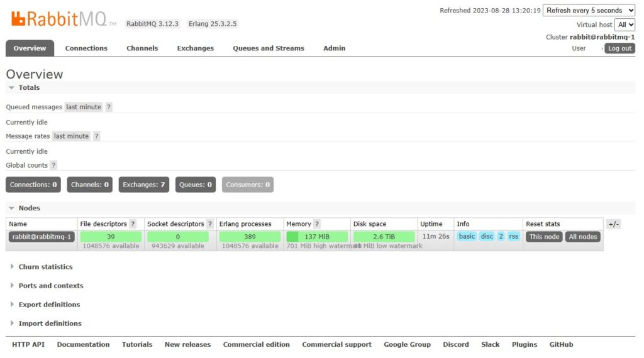The height and width of the screenshot is (358, 644).
Task: Open Queues and Streams tab
Action: (x=269, y=48)
